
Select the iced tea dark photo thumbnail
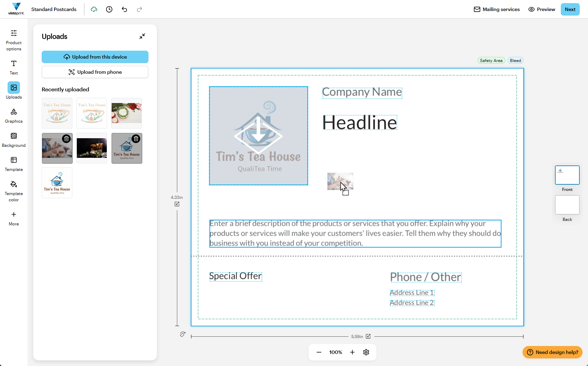point(92,148)
